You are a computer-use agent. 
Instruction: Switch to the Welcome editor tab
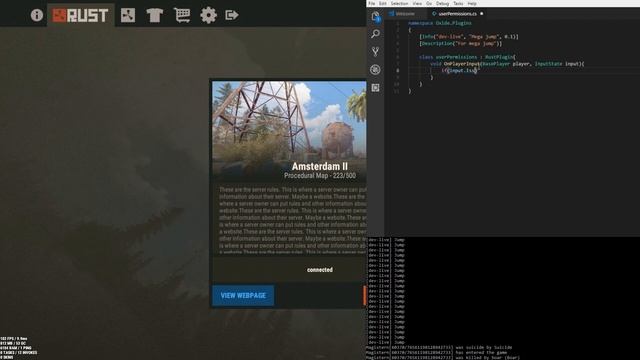point(405,13)
